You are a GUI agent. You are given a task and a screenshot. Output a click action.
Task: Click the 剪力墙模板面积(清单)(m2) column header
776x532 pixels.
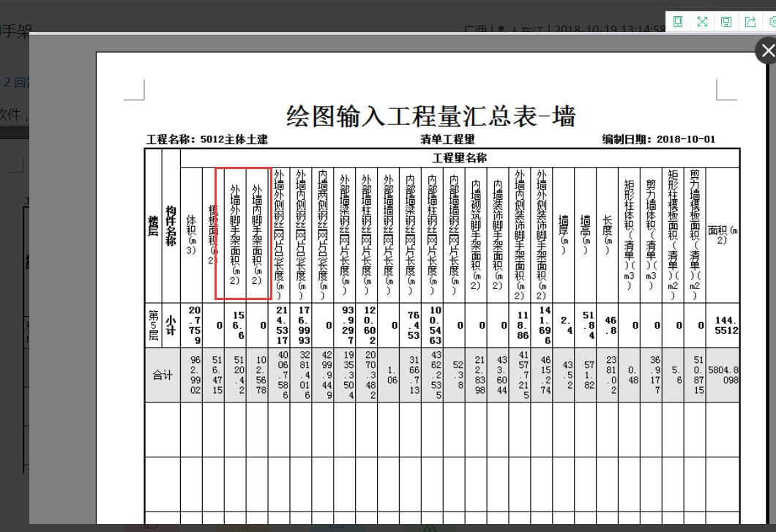coord(695,235)
